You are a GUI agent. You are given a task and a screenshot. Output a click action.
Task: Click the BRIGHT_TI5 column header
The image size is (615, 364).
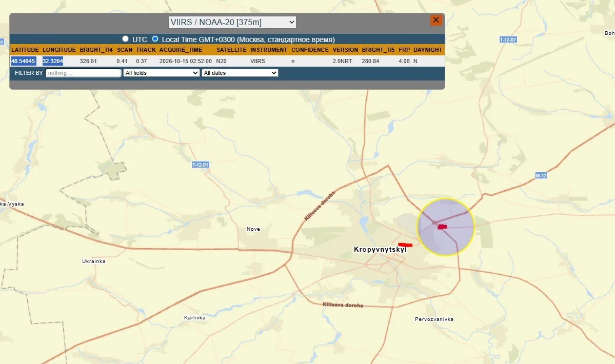379,50
